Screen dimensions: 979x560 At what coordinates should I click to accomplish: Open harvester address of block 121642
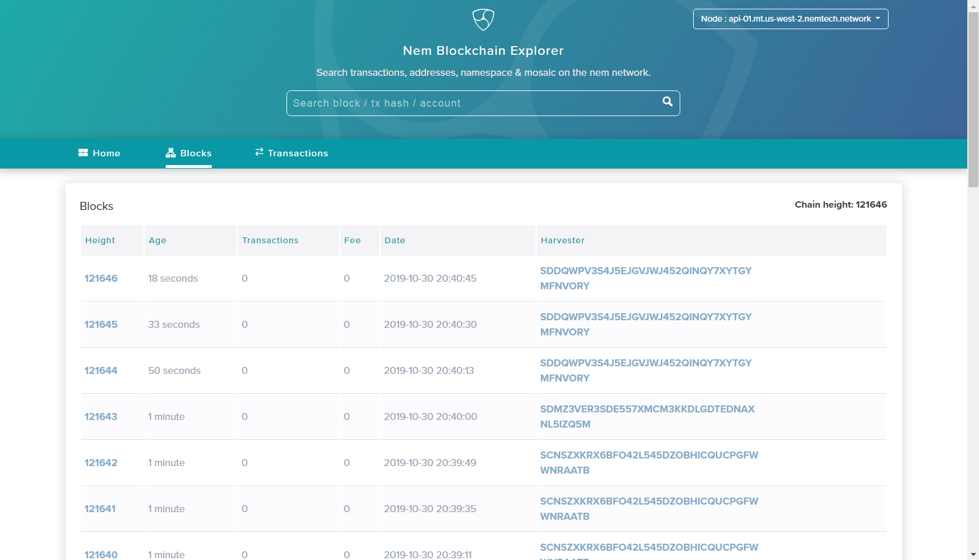point(649,463)
